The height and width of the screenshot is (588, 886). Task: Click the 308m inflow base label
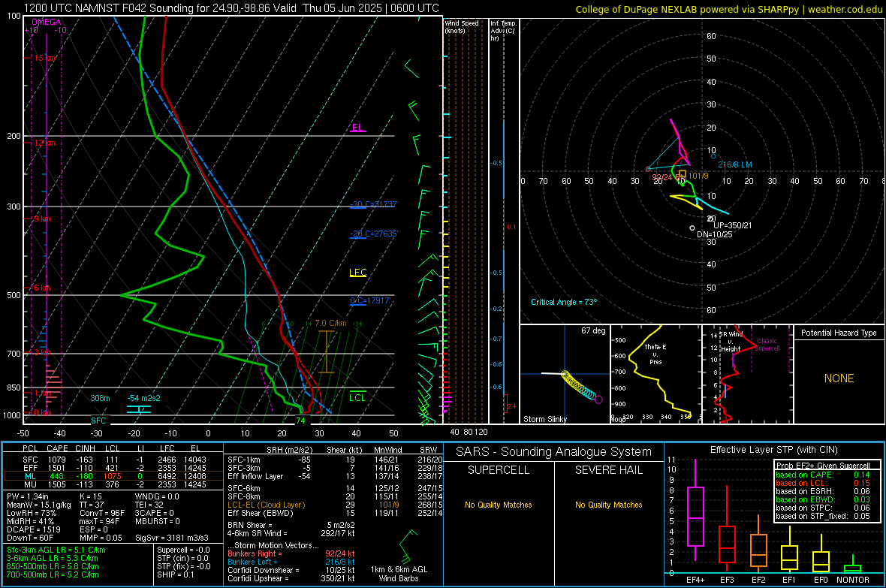click(x=100, y=398)
